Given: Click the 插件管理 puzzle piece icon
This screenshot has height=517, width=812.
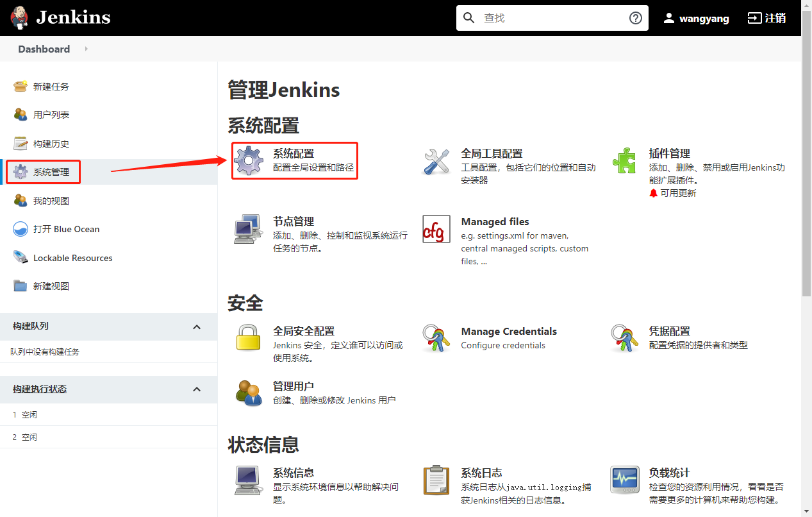Looking at the screenshot, I should click(x=624, y=161).
